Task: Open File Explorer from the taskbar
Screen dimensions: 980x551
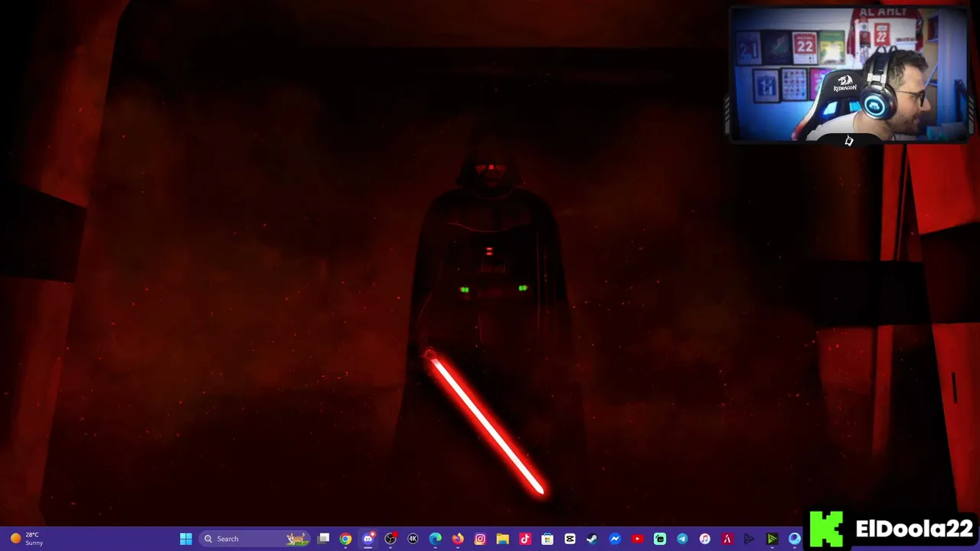Action: point(502,539)
